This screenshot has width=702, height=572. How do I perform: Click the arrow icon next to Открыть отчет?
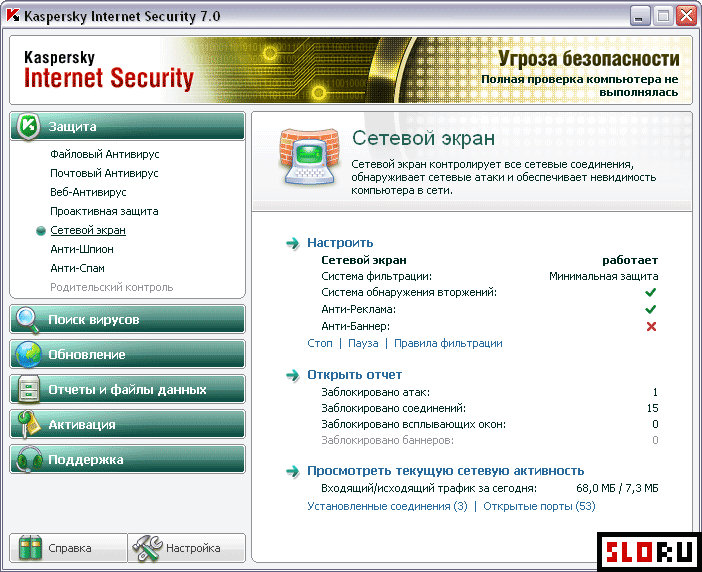point(293,375)
